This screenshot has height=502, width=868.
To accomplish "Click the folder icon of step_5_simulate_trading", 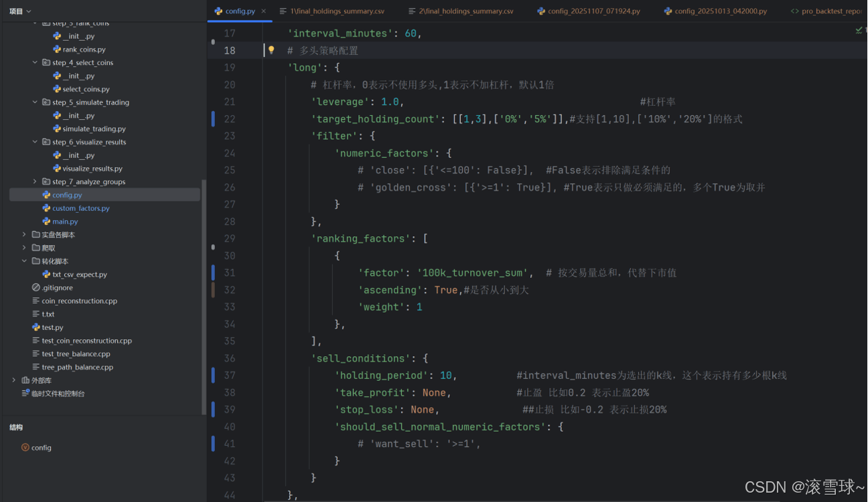I will pyautogui.click(x=46, y=102).
